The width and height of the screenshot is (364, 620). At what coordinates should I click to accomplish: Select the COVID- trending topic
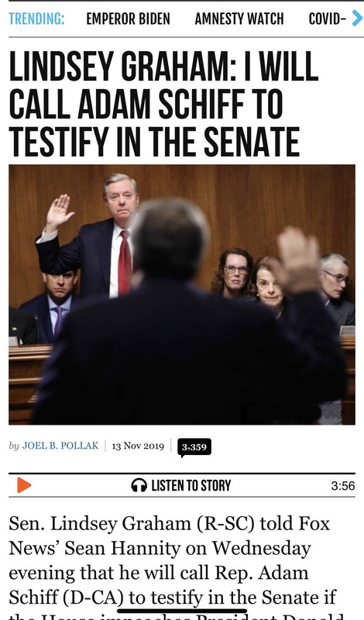328,19
